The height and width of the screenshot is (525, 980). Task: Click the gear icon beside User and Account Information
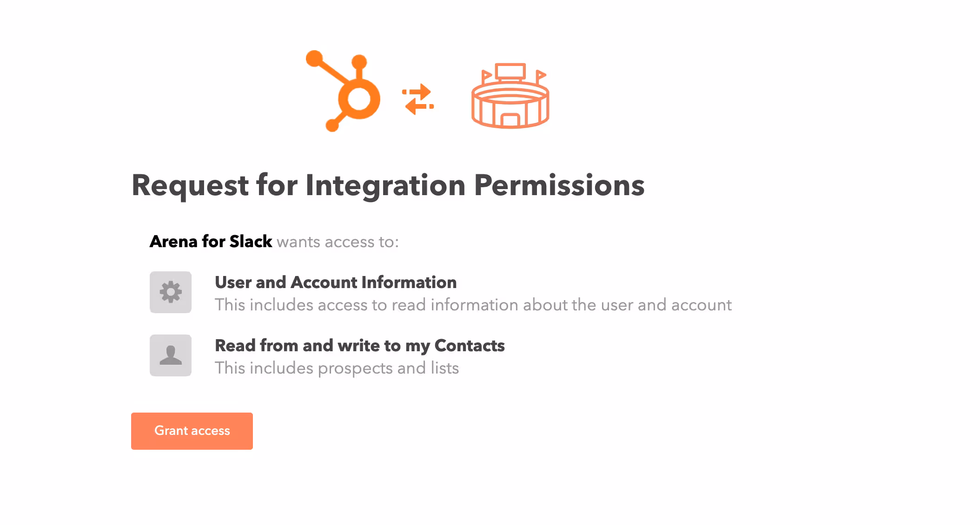pos(171,292)
